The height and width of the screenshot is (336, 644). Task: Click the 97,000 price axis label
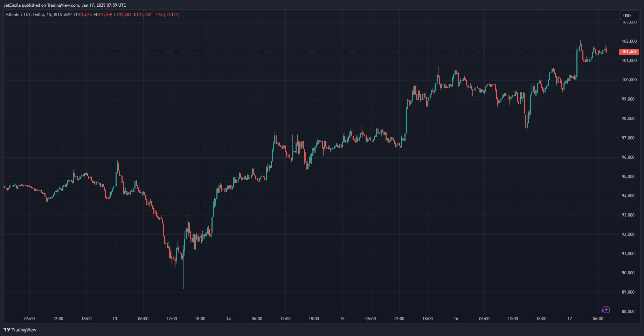(628, 138)
